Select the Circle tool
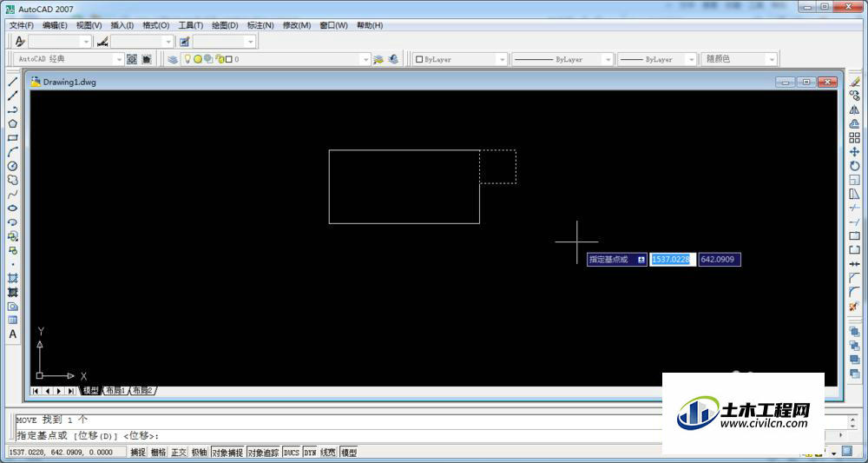The width and height of the screenshot is (868, 463). [13, 166]
